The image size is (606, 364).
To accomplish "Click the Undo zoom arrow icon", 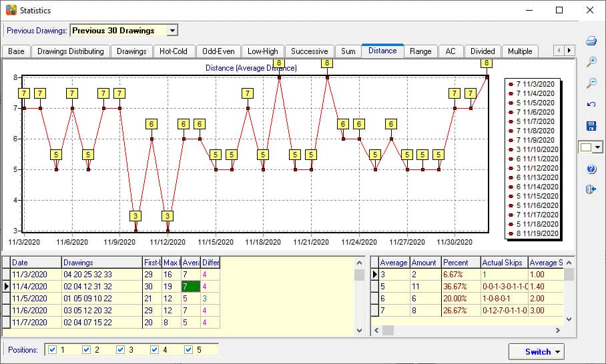I will click(x=591, y=104).
